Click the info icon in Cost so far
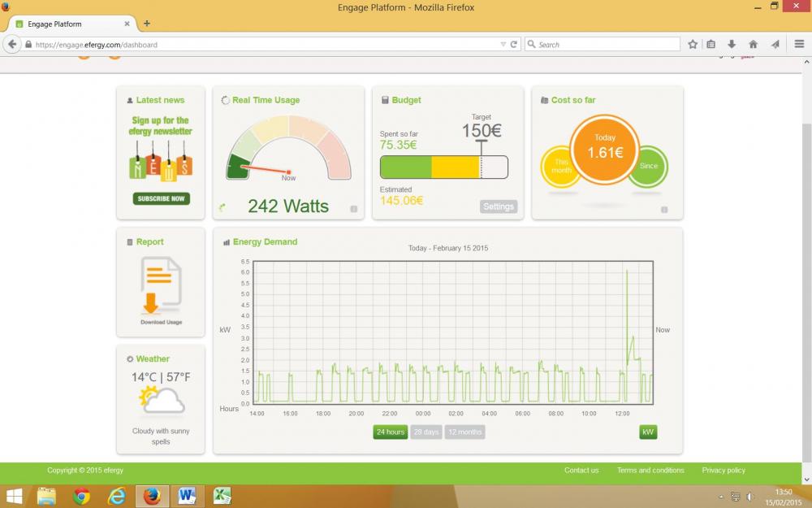812x508 pixels. pyautogui.click(x=664, y=210)
